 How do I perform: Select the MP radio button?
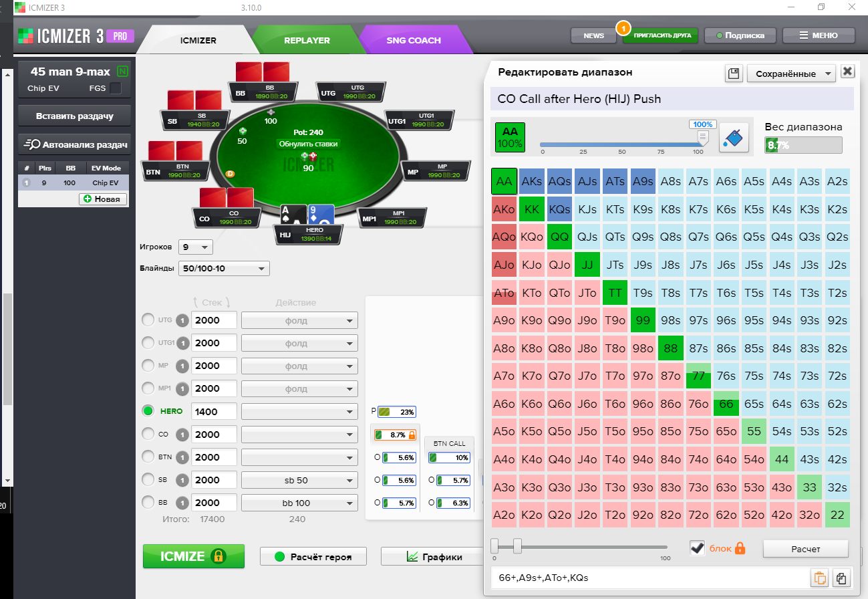tap(148, 366)
